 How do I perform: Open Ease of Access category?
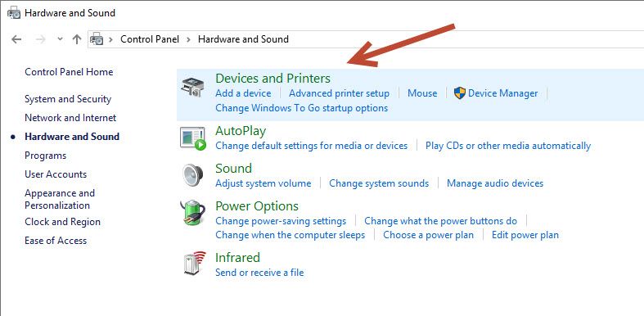coord(56,241)
